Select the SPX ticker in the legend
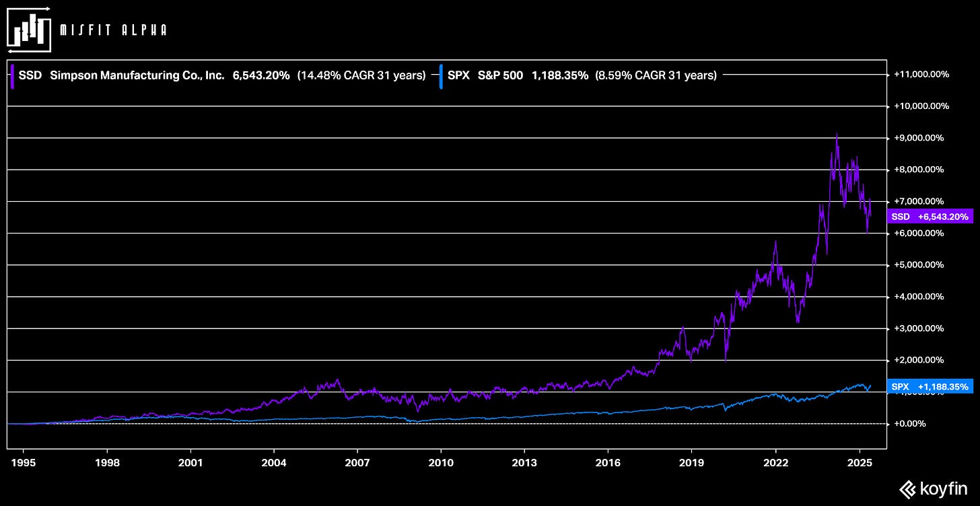Viewport: 980px width, 506px height. (458, 76)
